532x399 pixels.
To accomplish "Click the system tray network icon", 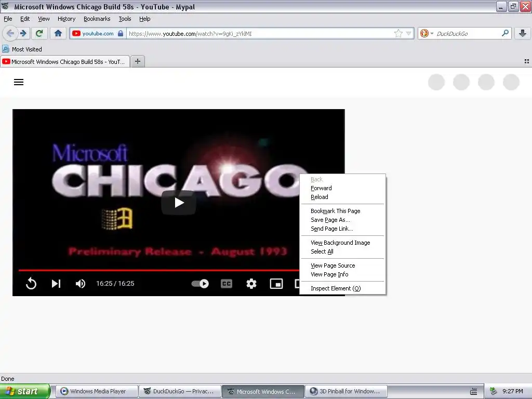I will click(494, 391).
